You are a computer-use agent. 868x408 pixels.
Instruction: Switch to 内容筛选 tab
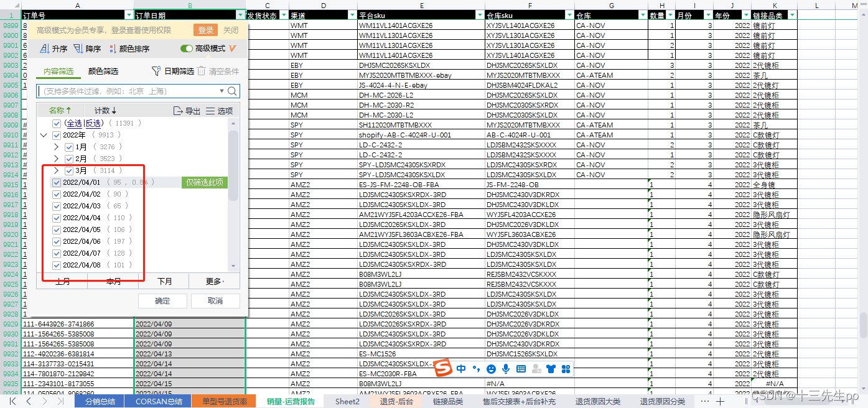coord(58,72)
